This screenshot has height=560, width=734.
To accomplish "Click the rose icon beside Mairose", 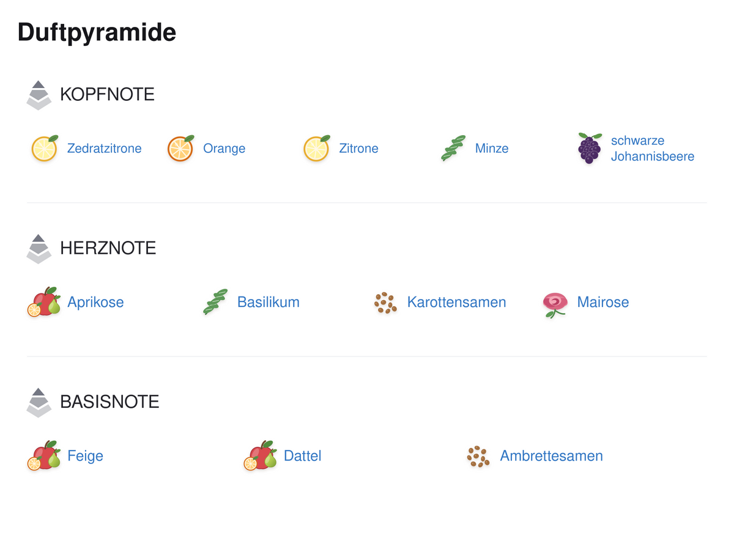I will tap(555, 304).
